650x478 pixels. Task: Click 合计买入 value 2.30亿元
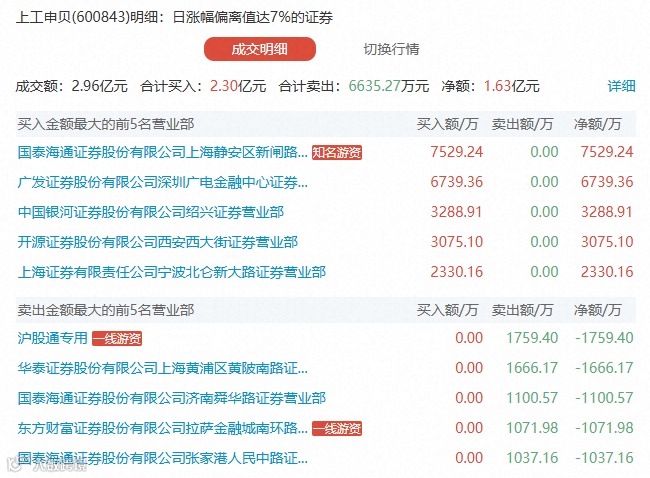point(238,86)
